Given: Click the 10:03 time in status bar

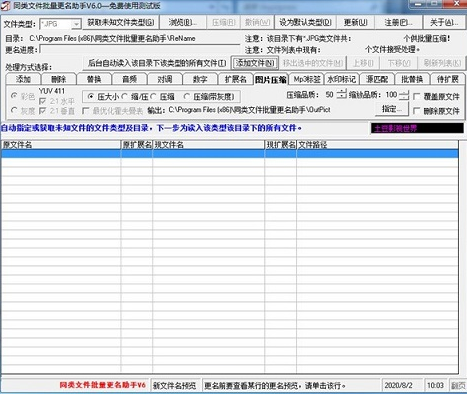Looking at the screenshot, I should coord(435,385).
